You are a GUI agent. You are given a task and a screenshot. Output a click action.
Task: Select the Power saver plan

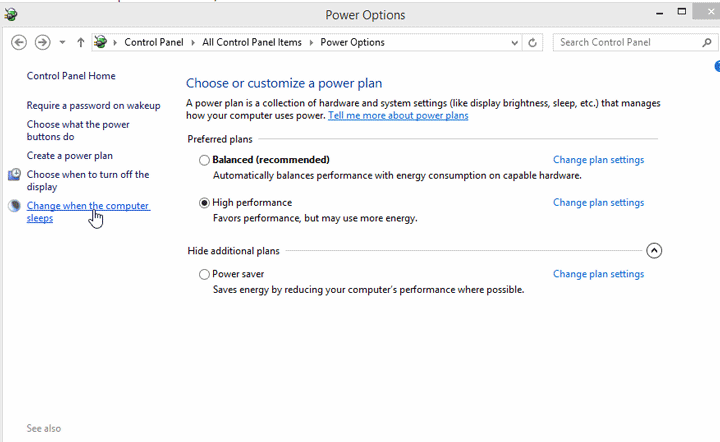pyautogui.click(x=205, y=274)
